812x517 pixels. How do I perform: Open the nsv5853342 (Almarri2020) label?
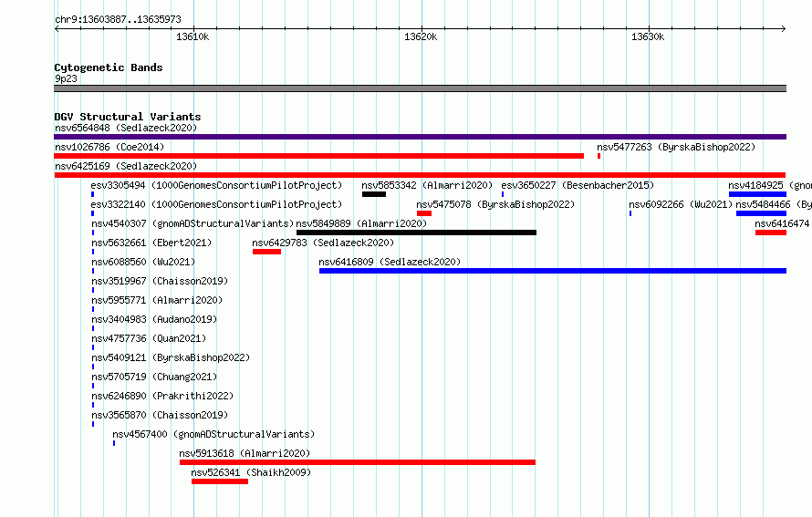427,185
